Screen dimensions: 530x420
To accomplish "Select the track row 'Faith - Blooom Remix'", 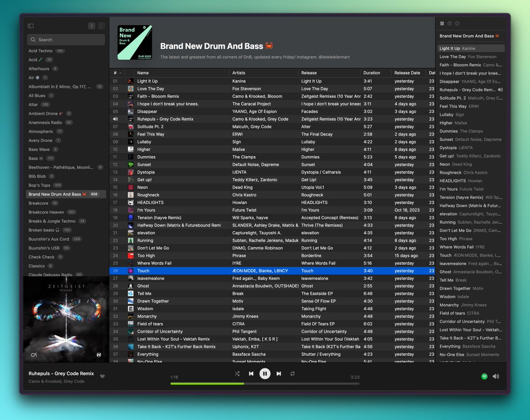I will click(272, 96).
